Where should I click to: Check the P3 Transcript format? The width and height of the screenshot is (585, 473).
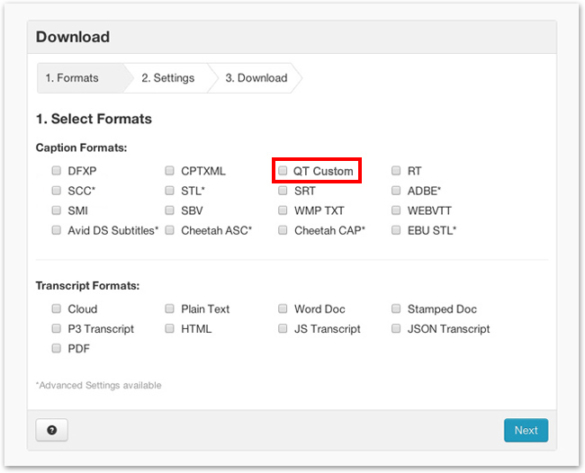point(56,328)
